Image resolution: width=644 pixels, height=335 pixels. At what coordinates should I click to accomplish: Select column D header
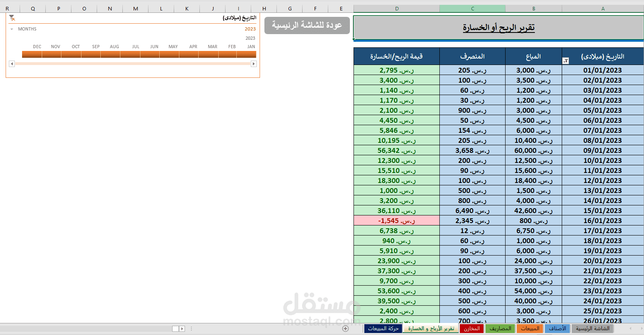pyautogui.click(x=396, y=8)
